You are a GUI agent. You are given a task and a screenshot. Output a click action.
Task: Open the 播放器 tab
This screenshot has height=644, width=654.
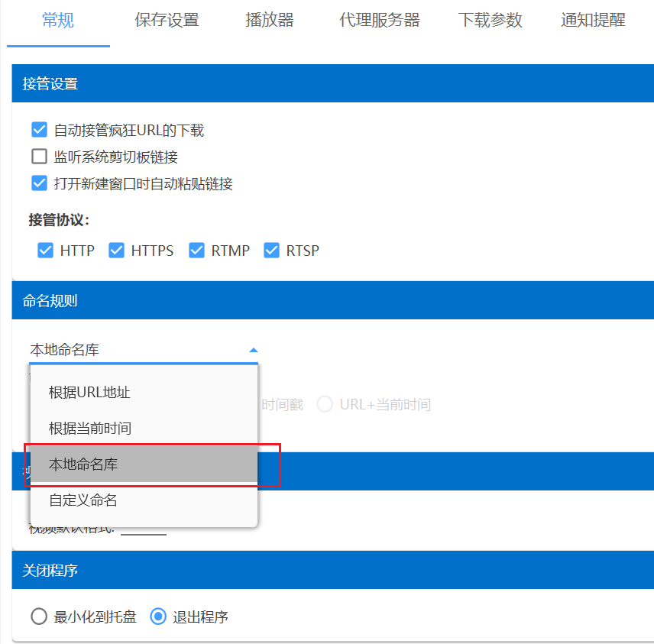(x=270, y=20)
